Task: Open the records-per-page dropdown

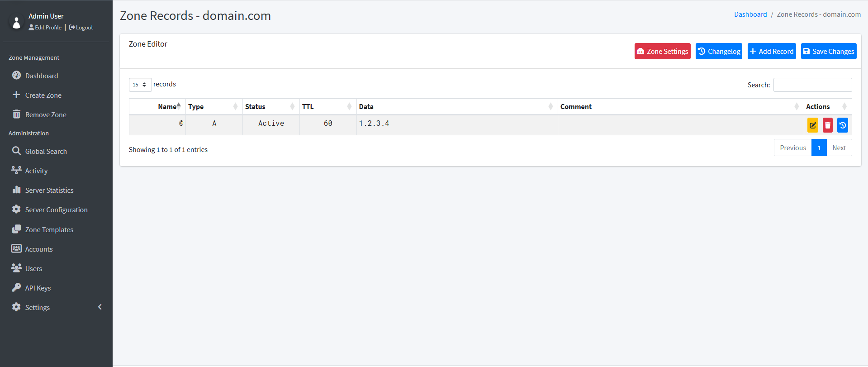Action: pos(140,85)
